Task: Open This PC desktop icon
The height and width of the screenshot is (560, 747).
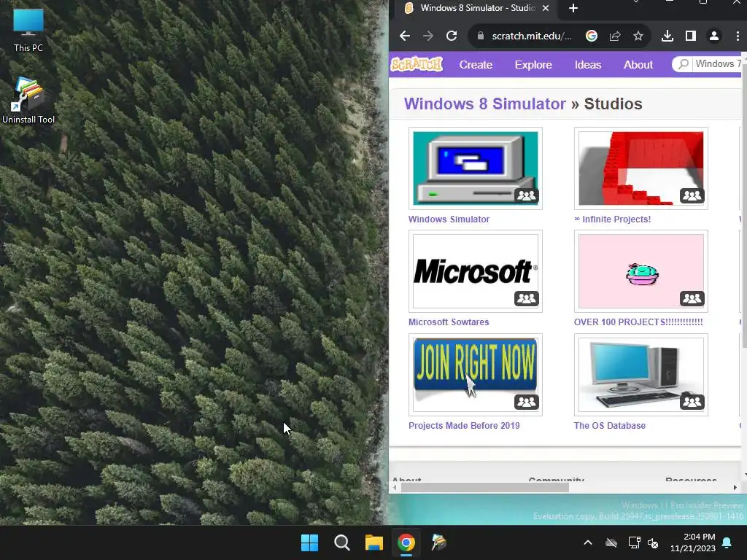Action: (x=28, y=30)
